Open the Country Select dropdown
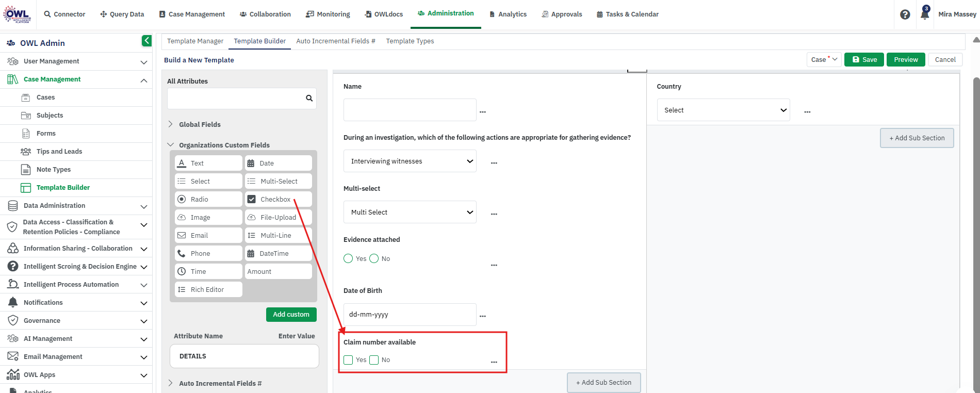This screenshot has width=980, height=393. [x=723, y=110]
